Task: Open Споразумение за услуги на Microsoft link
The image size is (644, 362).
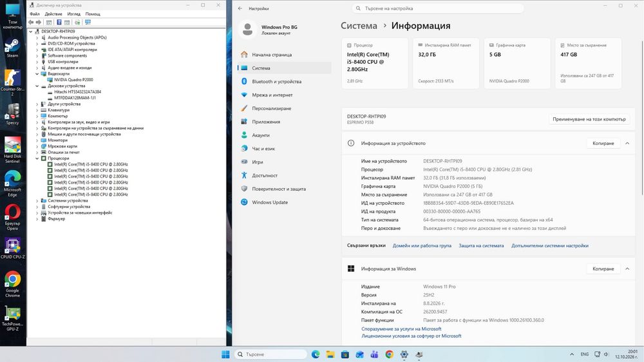Action: coord(401,329)
